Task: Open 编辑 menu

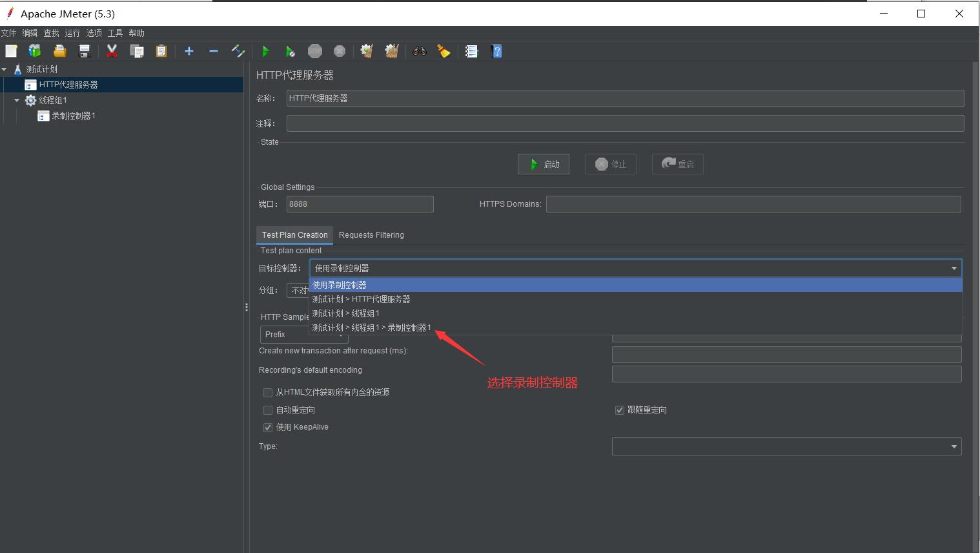Action: 30,33
